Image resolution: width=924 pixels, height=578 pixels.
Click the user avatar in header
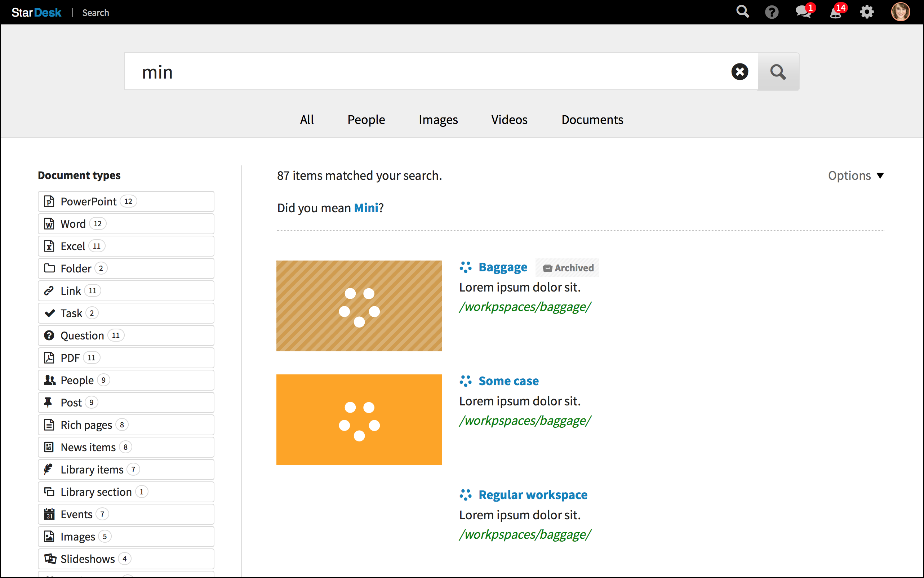[x=900, y=12]
